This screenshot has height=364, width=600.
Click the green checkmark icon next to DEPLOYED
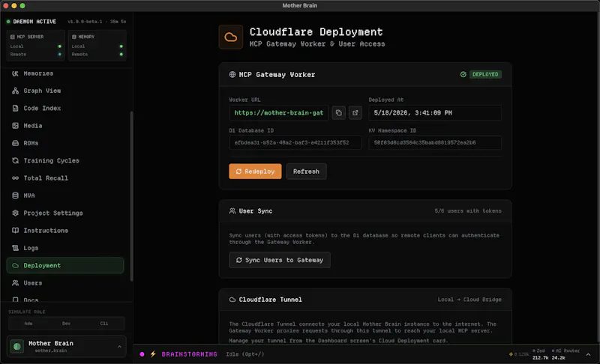[463, 74]
